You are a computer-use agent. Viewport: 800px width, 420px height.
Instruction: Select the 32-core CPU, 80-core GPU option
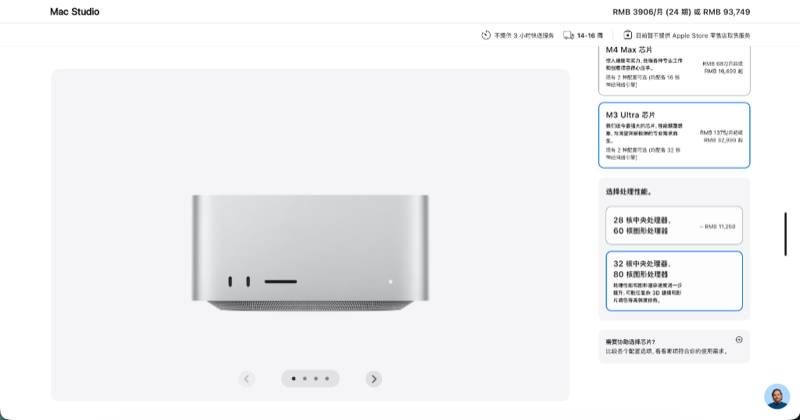click(x=674, y=281)
